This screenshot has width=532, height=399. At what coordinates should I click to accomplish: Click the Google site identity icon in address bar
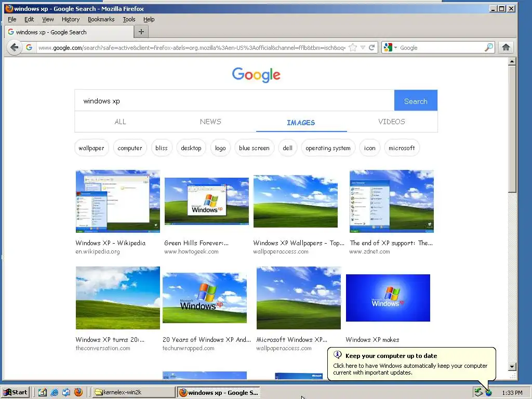click(x=29, y=47)
